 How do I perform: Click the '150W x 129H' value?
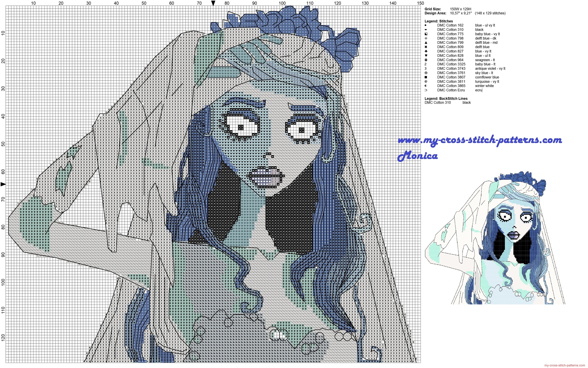461,9
